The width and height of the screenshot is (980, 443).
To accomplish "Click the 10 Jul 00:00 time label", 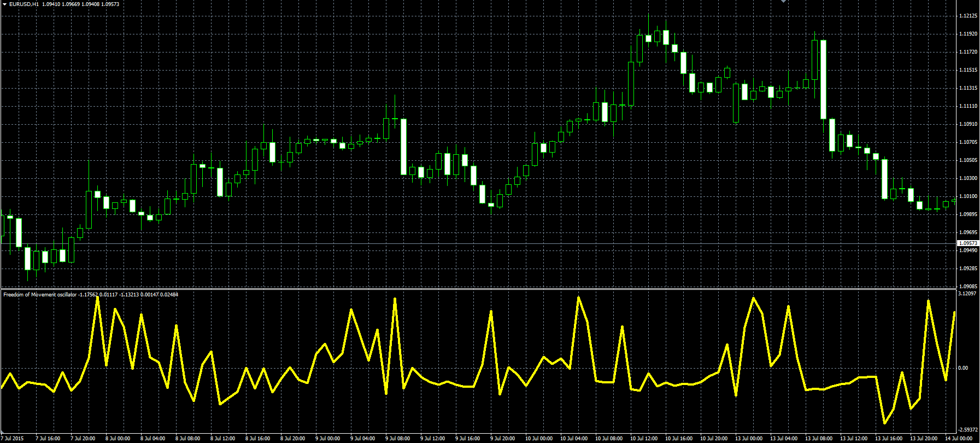I will [x=539, y=439].
